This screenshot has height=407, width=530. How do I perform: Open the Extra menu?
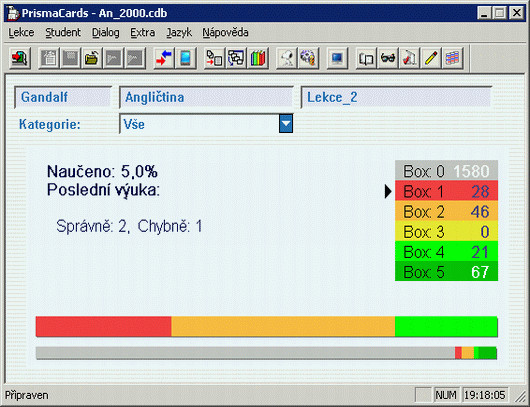tap(143, 32)
